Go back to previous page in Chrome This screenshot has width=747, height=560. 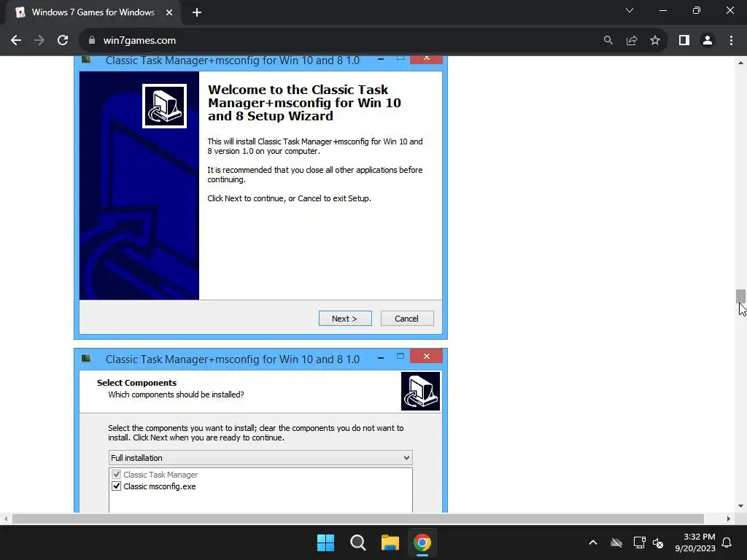tap(16, 41)
